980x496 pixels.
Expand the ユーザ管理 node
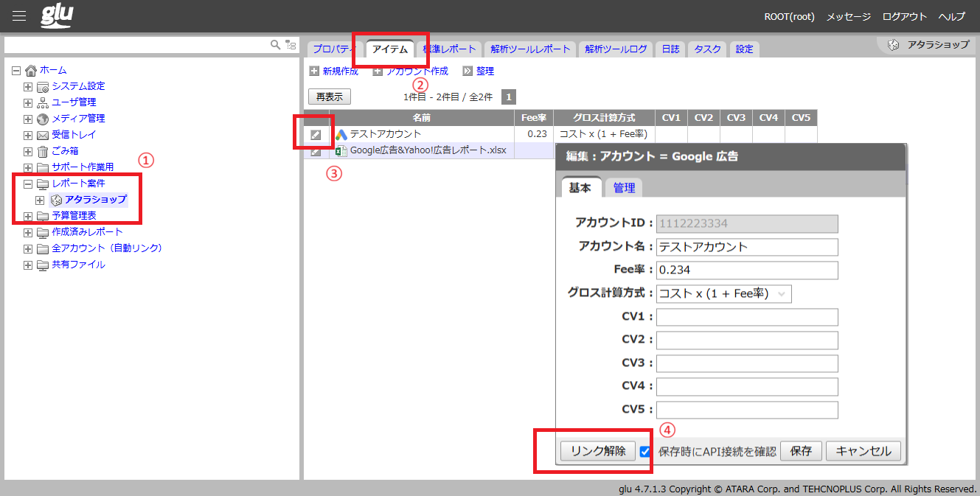[x=28, y=103]
